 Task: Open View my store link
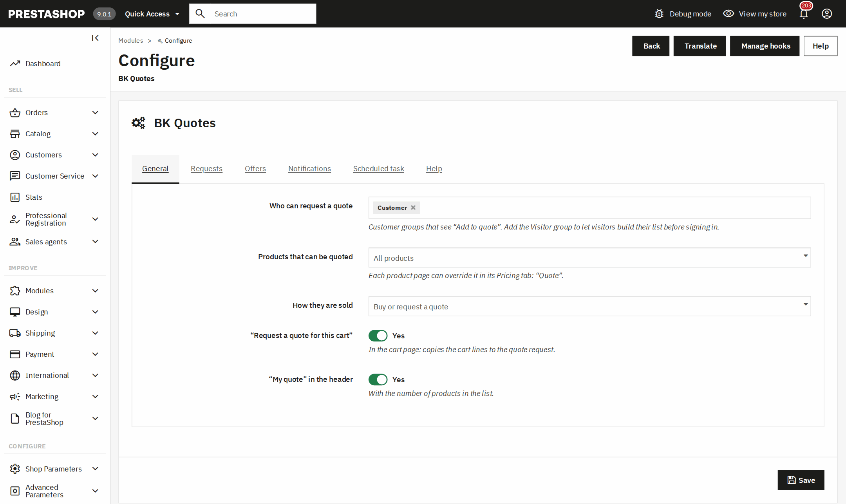pyautogui.click(x=755, y=14)
